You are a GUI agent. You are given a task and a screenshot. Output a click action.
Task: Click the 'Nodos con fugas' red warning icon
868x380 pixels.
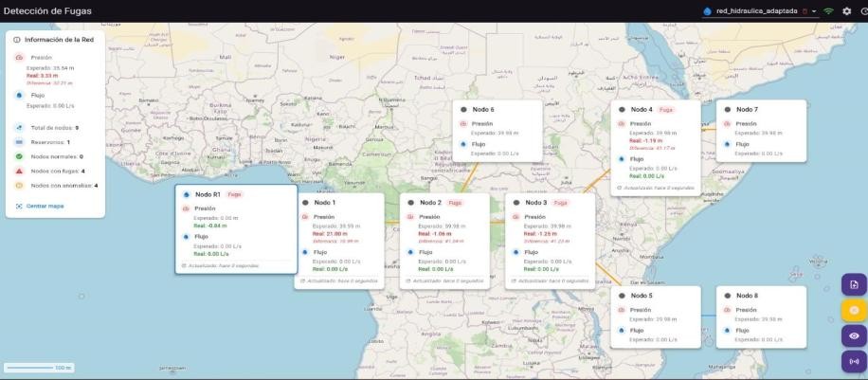click(x=19, y=171)
